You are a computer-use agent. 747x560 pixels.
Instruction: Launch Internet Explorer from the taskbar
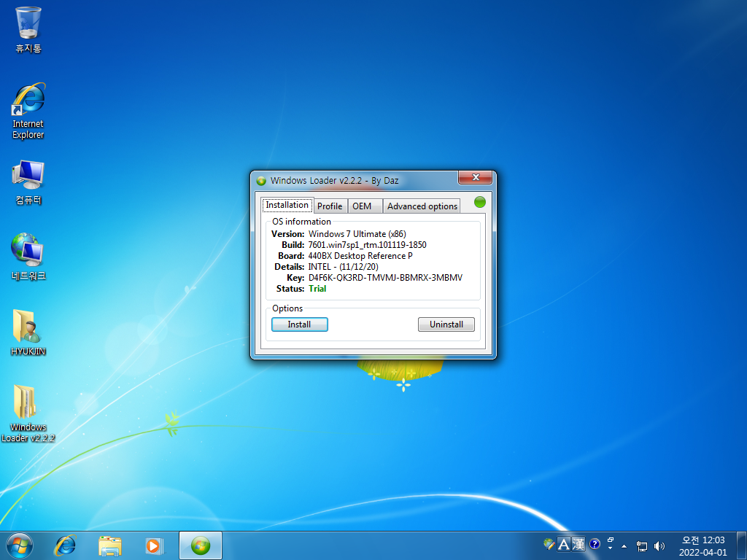click(65, 545)
